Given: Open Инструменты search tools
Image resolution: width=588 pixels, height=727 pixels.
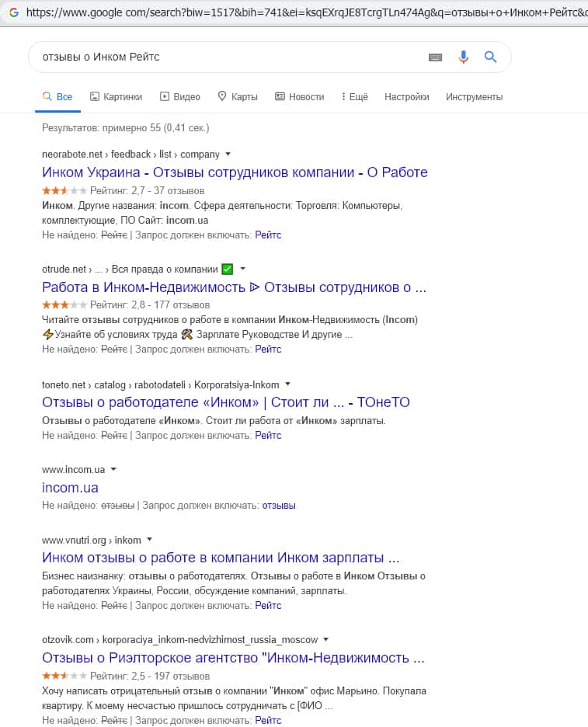Looking at the screenshot, I should pos(474,97).
